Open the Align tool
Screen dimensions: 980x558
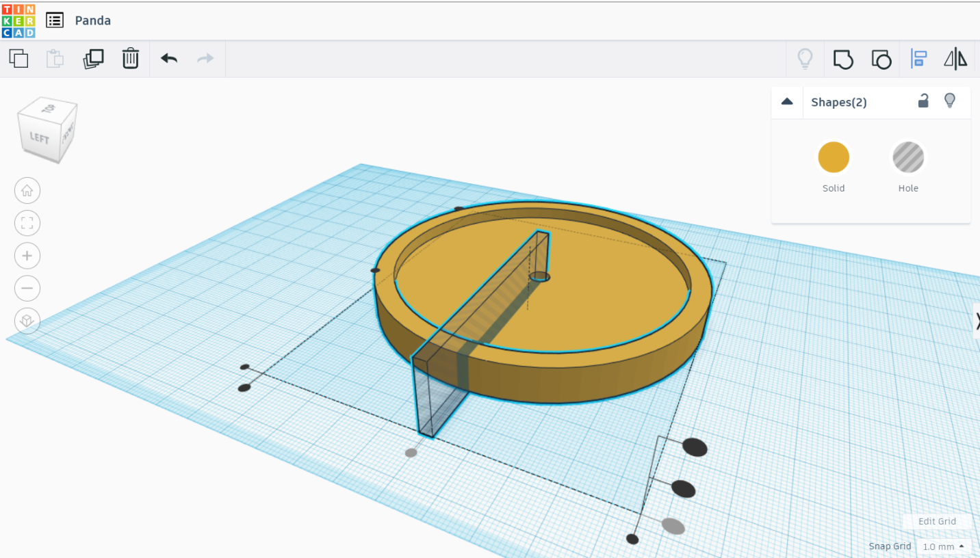coord(918,59)
